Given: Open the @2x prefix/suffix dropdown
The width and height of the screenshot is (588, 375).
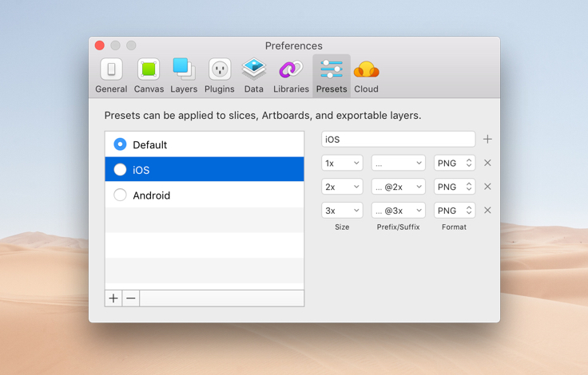Looking at the screenshot, I should coord(398,187).
